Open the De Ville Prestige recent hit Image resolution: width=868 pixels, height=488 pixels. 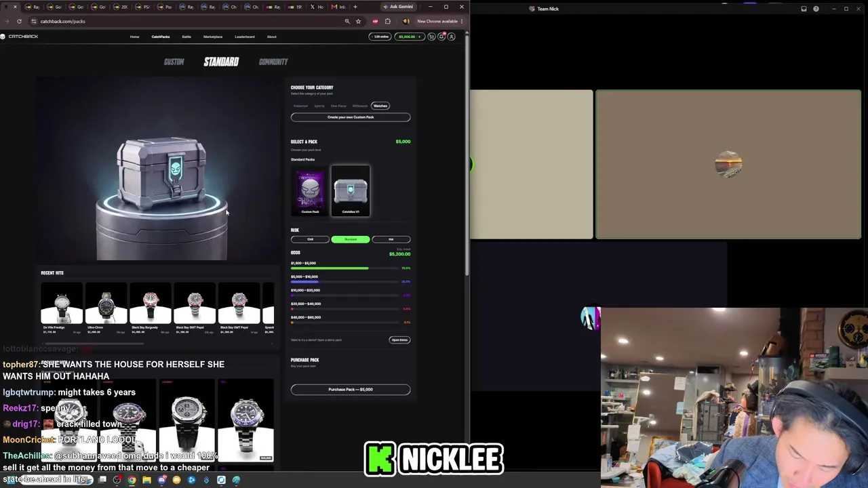62,309
